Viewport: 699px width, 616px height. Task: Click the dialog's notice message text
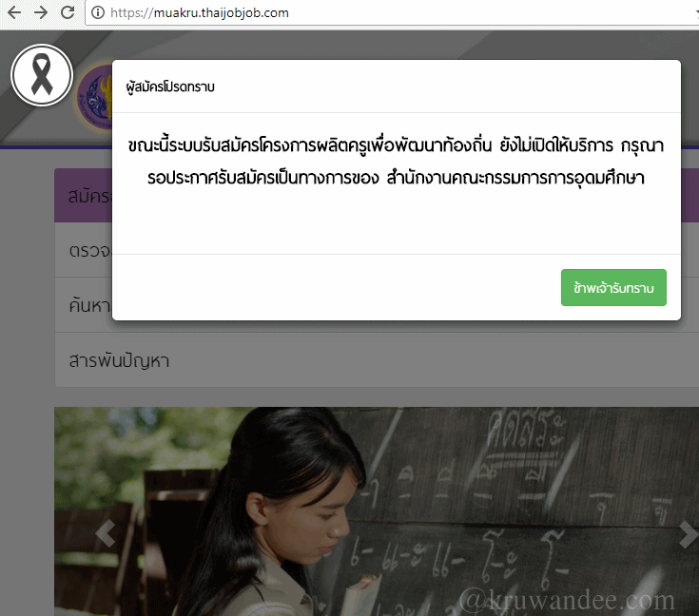395,163
